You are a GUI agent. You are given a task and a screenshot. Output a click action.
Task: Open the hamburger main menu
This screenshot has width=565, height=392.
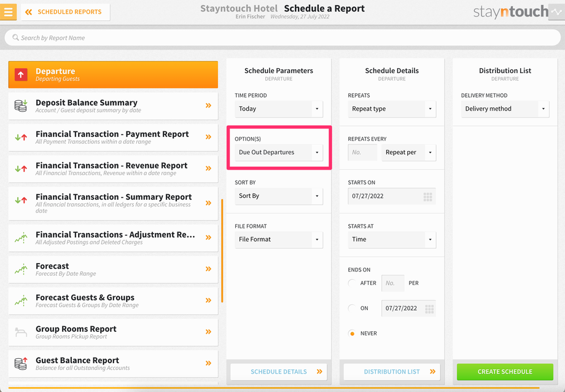point(8,12)
